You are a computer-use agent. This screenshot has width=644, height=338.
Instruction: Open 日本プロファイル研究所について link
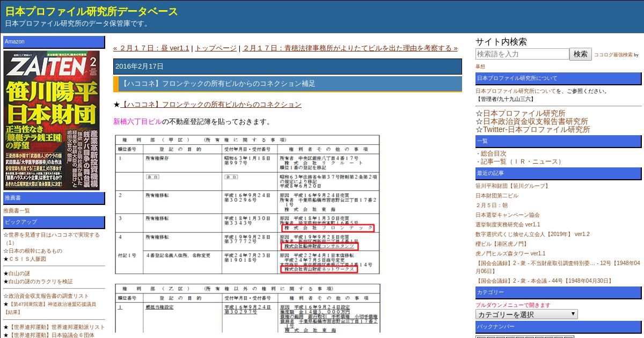click(x=516, y=91)
